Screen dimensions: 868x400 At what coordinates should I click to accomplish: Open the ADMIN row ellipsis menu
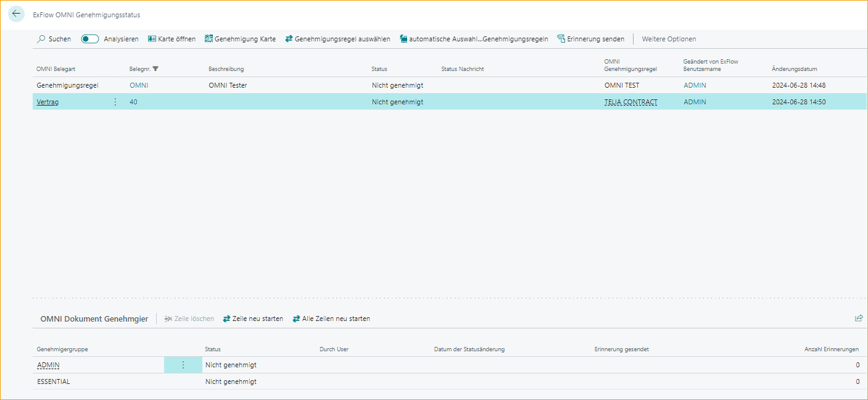(183, 365)
